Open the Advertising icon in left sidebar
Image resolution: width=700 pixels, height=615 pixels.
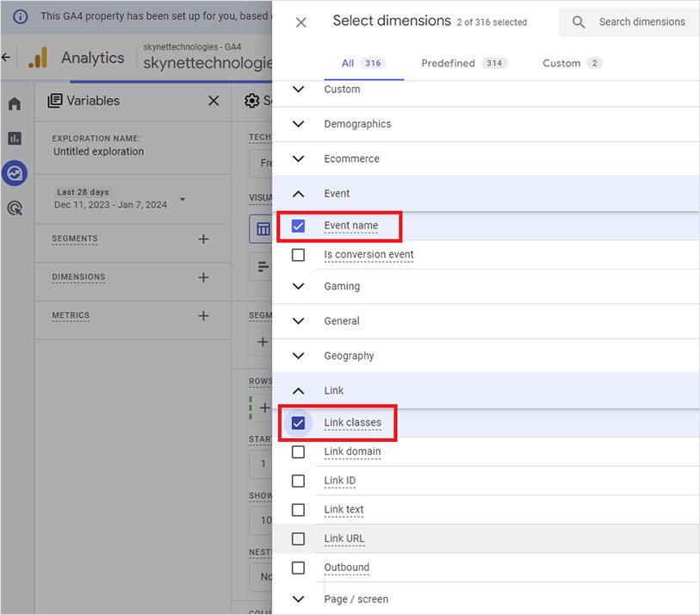[15, 208]
